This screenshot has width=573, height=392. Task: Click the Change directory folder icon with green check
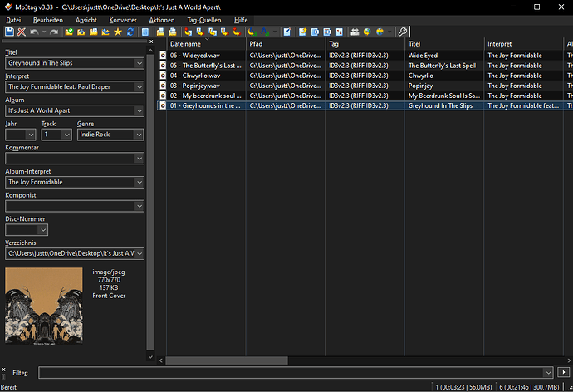tap(69, 32)
